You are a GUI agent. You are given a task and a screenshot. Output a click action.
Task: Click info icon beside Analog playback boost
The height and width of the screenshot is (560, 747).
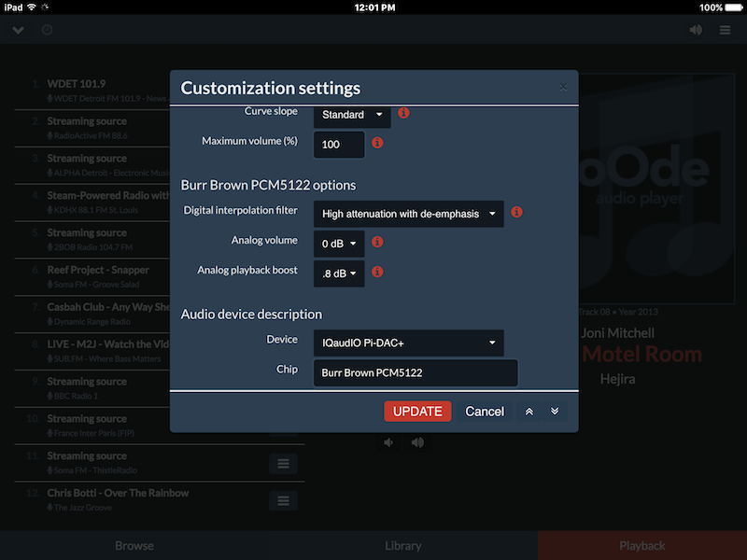click(x=377, y=272)
